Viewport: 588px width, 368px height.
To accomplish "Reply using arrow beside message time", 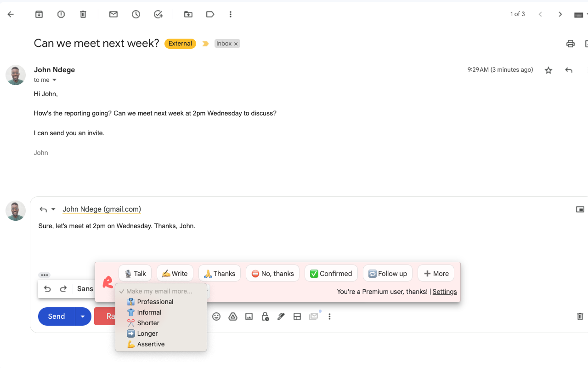I will (x=569, y=70).
